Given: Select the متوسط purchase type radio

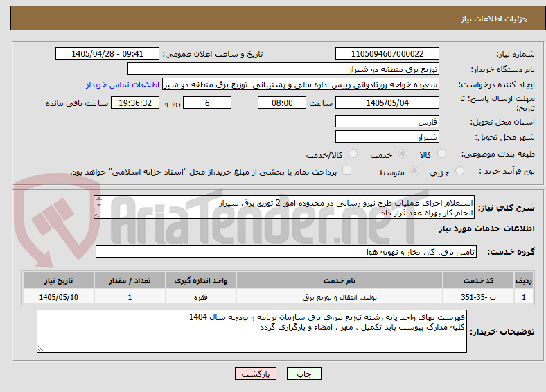Looking at the screenshot, I should pos(414,170).
